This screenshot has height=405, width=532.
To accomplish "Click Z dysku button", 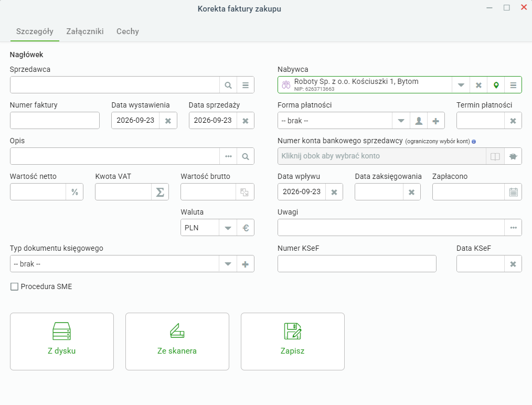I will point(62,342).
